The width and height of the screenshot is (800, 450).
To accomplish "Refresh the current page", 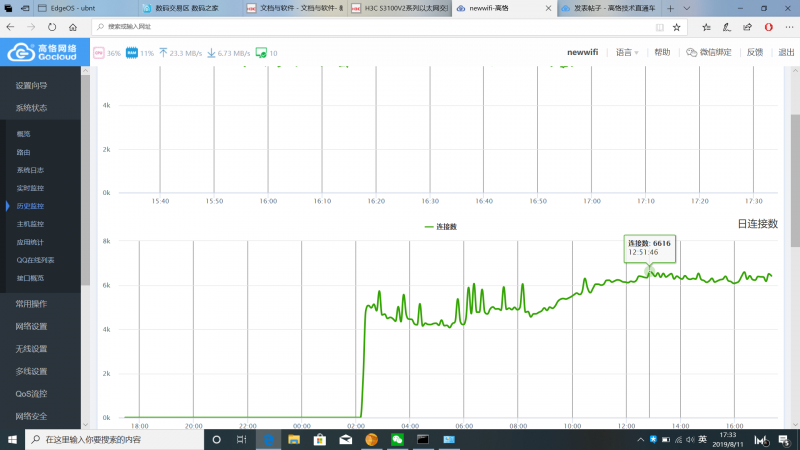I will [x=52, y=27].
